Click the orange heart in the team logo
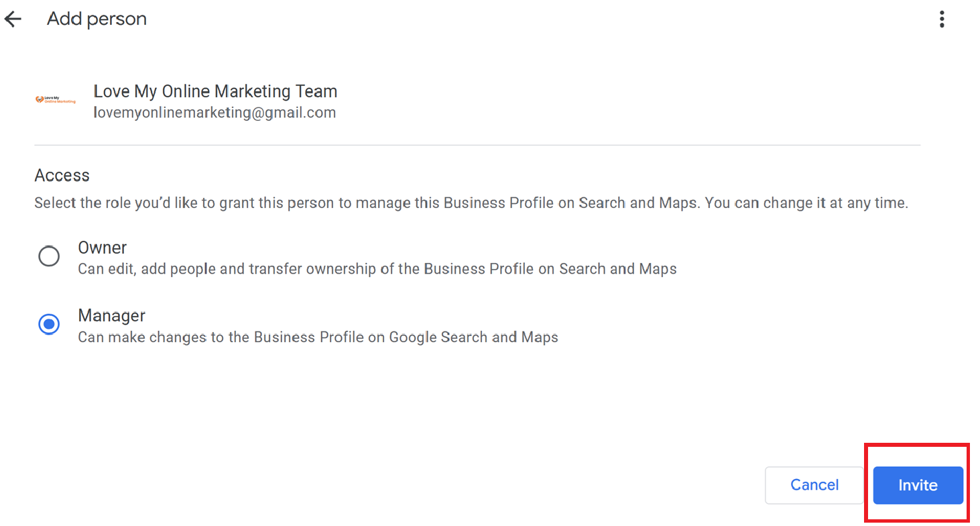The image size is (980, 526). tap(39, 100)
